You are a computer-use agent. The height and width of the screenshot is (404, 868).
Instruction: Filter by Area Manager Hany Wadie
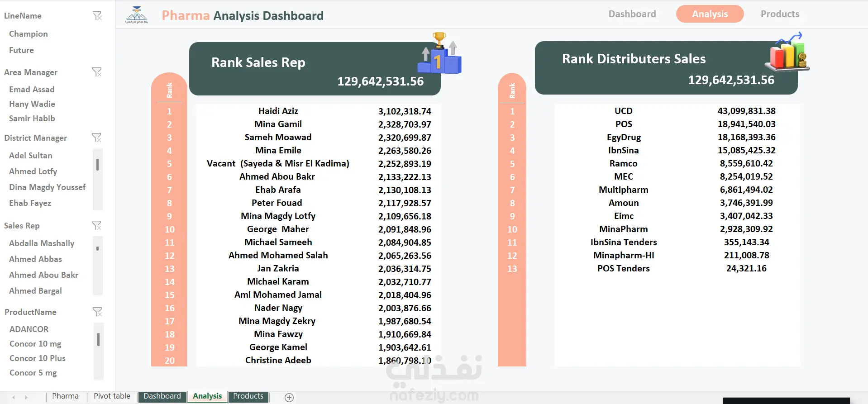click(32, 104)
